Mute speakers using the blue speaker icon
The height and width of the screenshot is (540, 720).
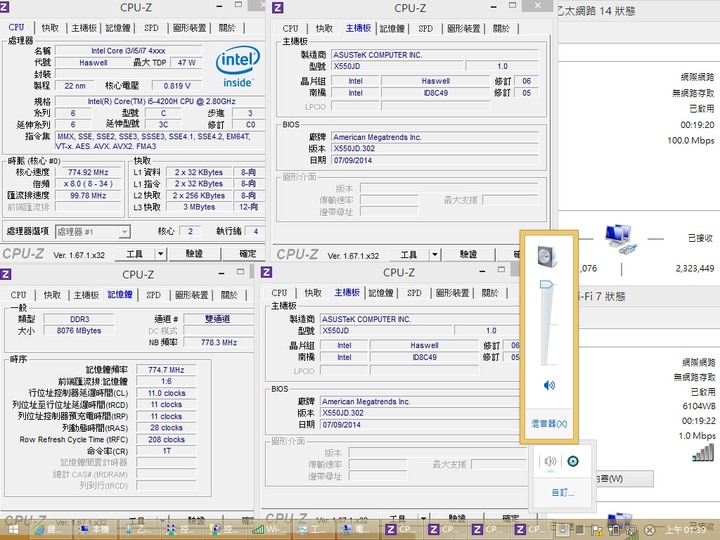pyautogui.click(x=549, y=385)
